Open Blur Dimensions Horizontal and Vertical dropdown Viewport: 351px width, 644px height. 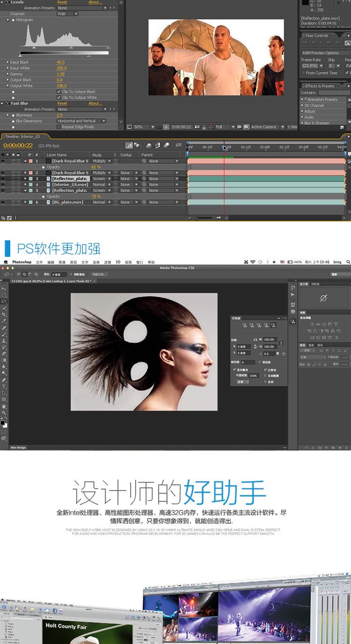pos(81,121)
